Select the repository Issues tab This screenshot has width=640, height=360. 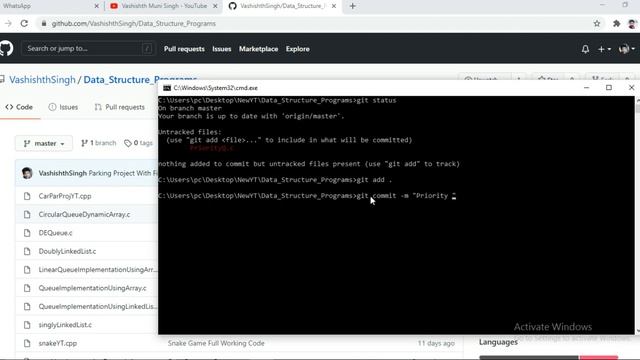point(63,107)
